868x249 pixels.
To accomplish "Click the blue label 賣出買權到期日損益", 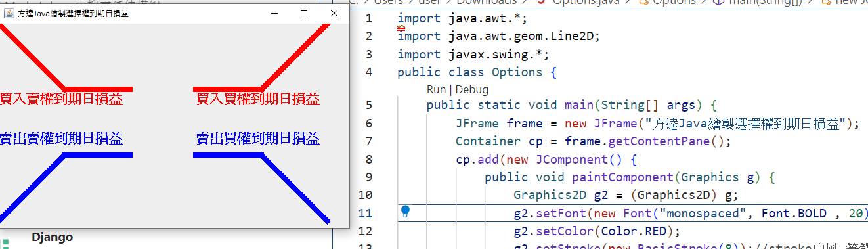I will pos(258,139).
